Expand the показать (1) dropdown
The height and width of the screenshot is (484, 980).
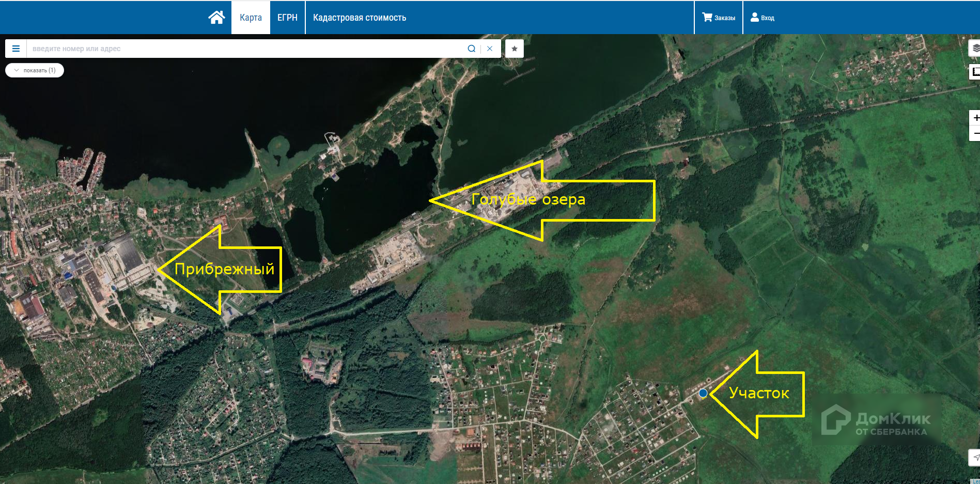point(35,70)
